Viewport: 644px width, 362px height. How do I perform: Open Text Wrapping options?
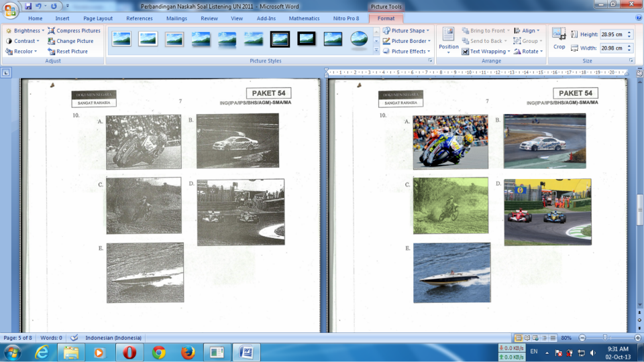[486, 52]
